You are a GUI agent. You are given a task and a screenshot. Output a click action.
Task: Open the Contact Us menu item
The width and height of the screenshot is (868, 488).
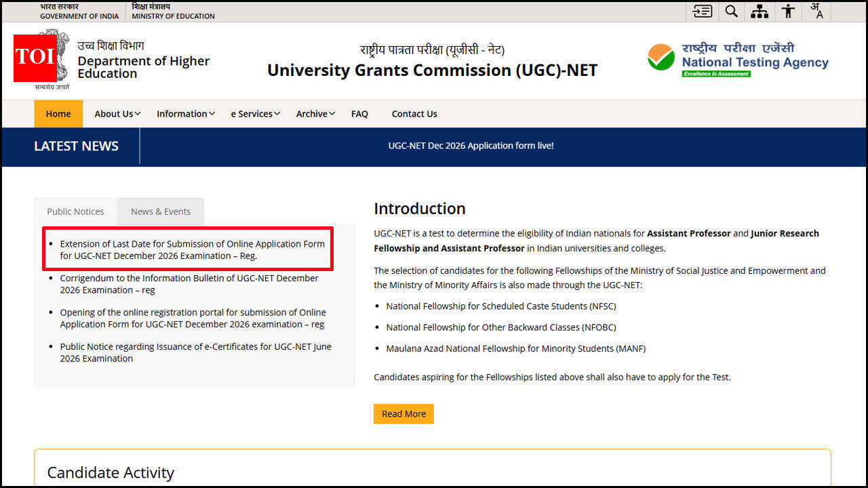click(414, 114)
